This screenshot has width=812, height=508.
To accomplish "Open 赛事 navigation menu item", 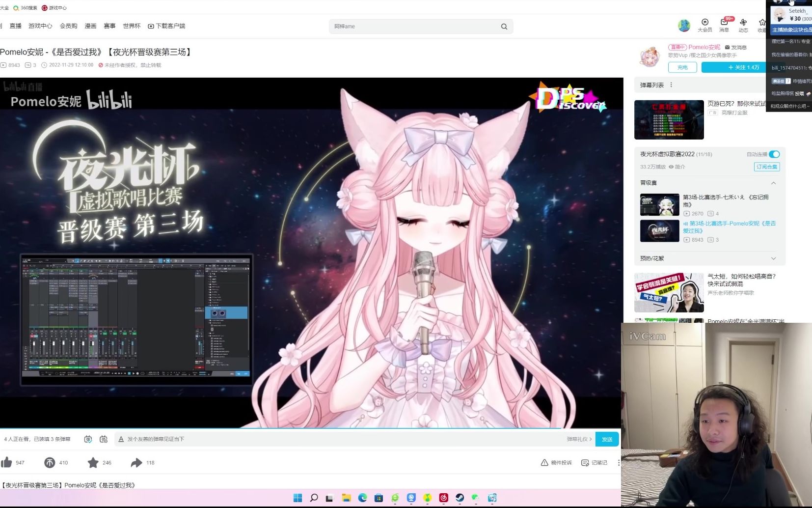I will tap(109, 26).
